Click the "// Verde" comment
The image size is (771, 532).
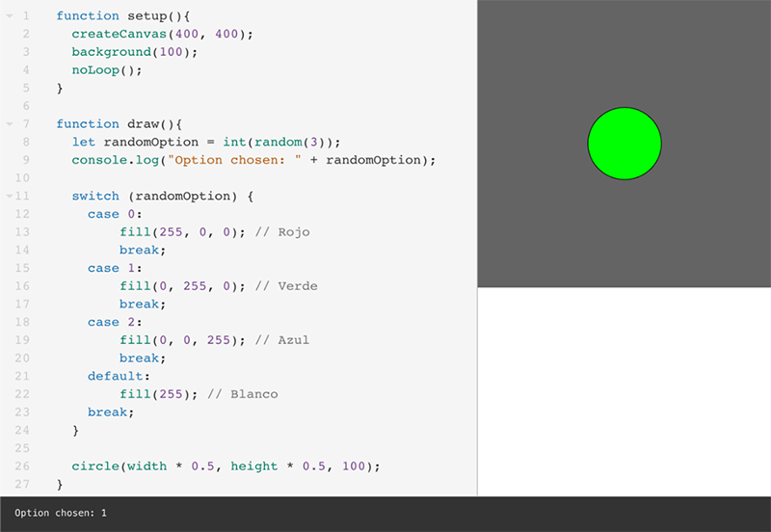click(286, 286)
